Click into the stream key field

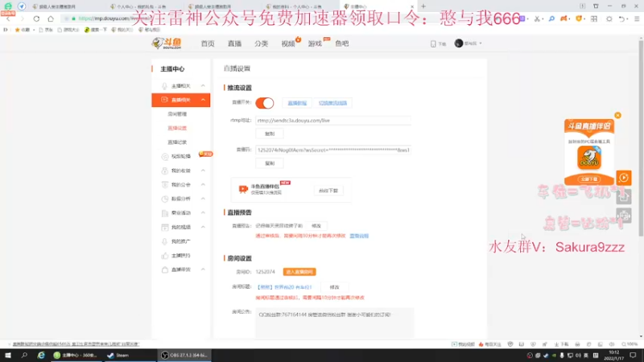[333, 150]
